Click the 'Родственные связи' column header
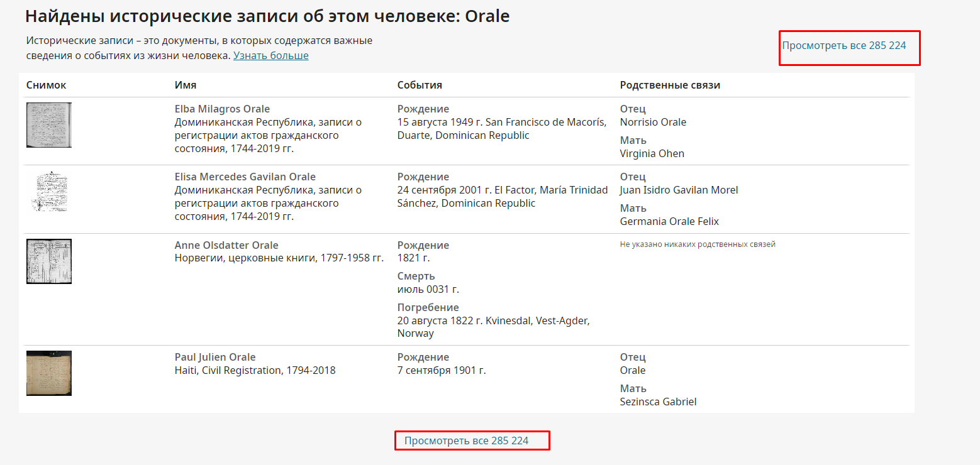Viewport: 980px width, 465px height. pos(670,85)
